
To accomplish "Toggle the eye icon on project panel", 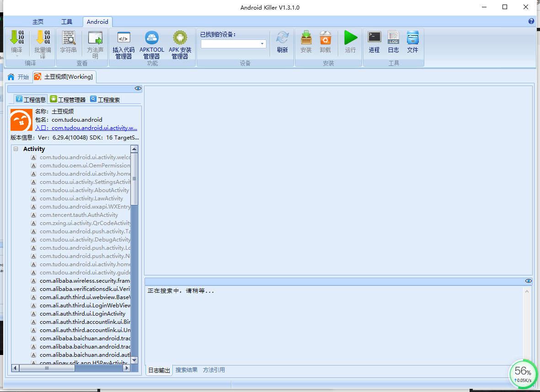I will [138, 88].
